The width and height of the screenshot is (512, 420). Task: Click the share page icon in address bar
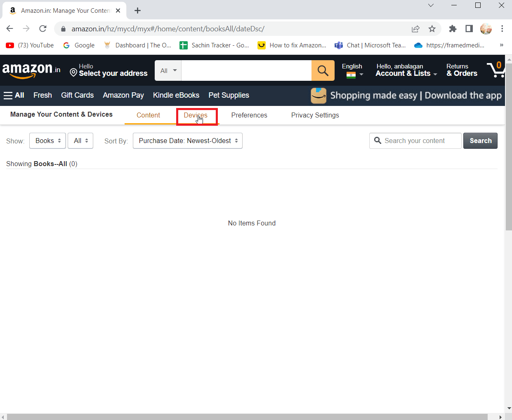415,29
